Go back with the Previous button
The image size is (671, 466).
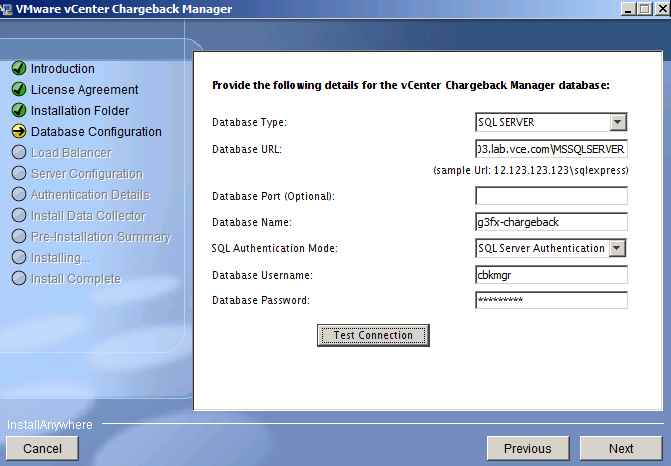528,448
